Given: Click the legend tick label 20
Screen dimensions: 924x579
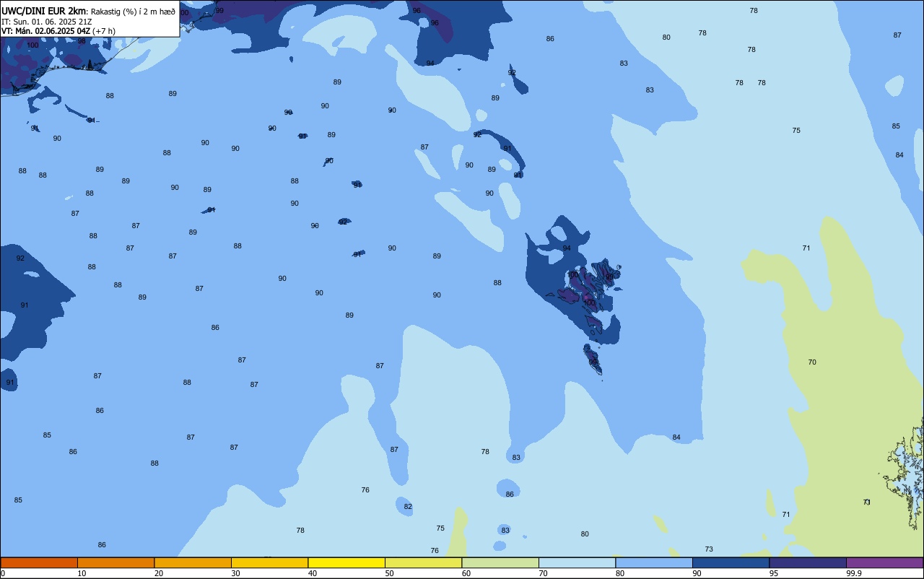Looking at the screenshot, I should [x=159, y=573].
